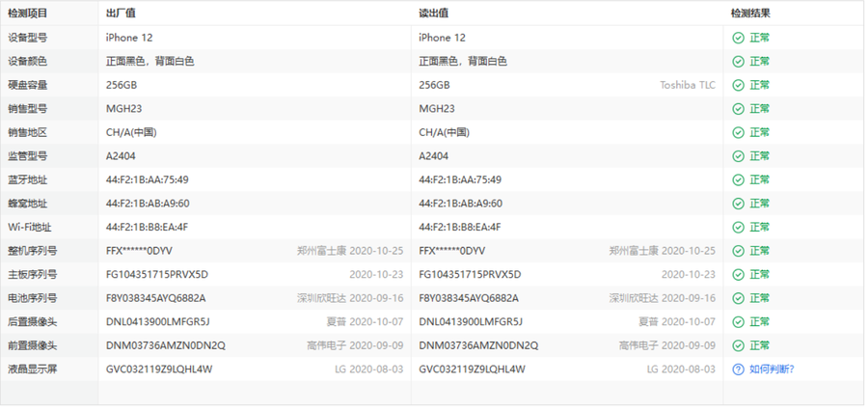
Task: Click 郑州富士康 2020-10-25 in the 读出值 column
Action: point(662,251)
